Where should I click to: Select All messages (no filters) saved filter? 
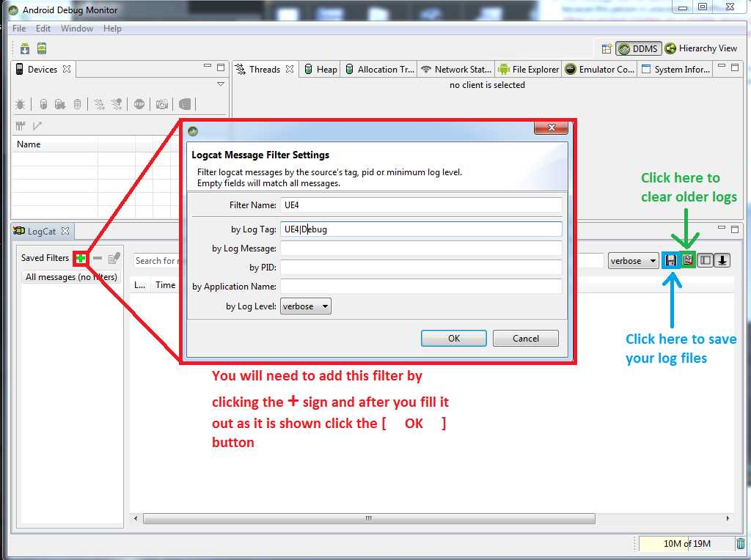(71, 277)
